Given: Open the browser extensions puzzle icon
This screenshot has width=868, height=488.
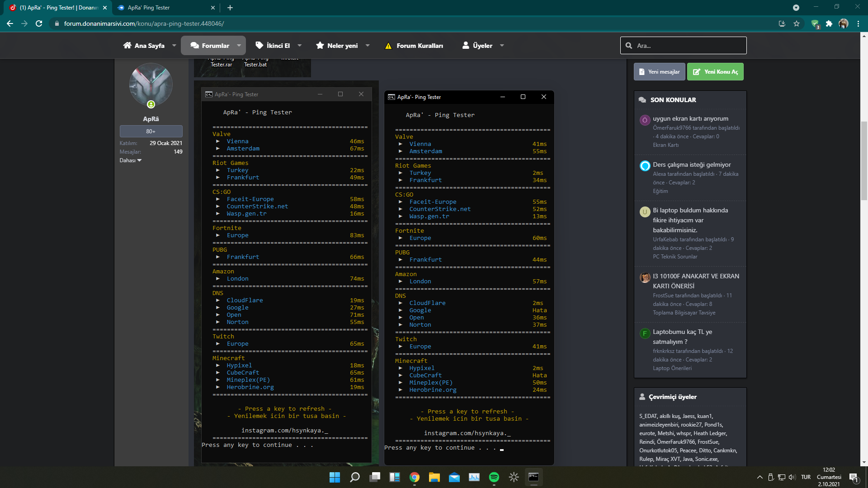Looking at the screenshot, I should click(829, 23).
